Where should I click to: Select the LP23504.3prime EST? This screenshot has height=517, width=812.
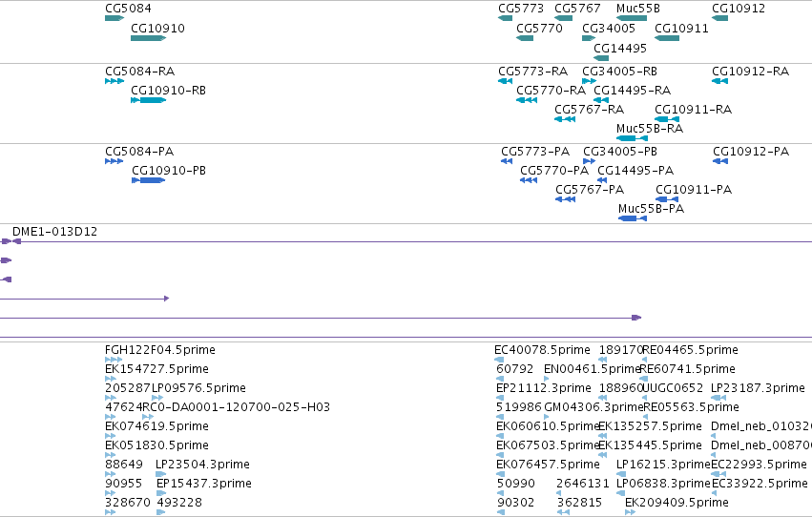pos(161,474)
